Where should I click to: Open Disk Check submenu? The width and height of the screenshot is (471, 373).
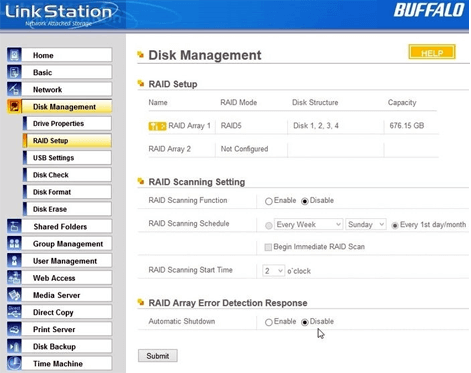pos(67,175)
